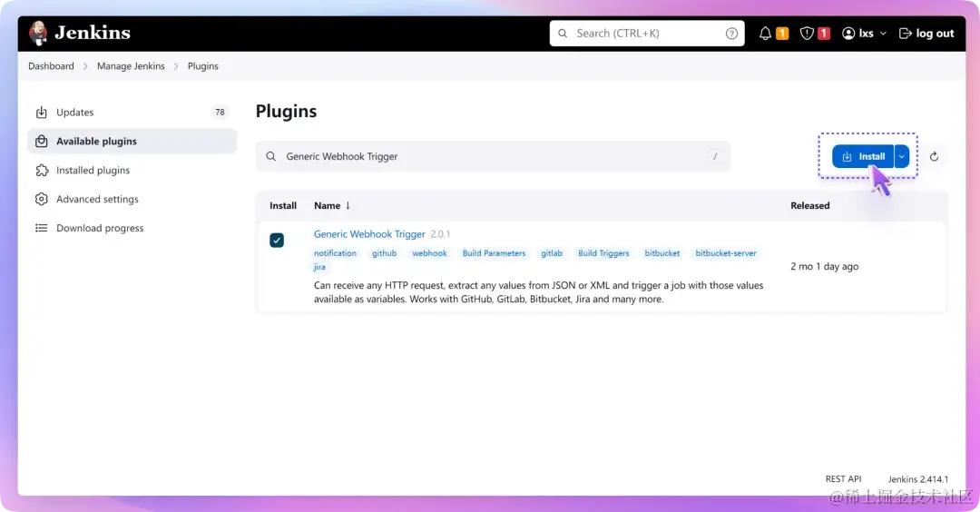This screenshot has height=512, width=980.
Task: Expand the lxs user dropdown chevron
Action: 883,34
